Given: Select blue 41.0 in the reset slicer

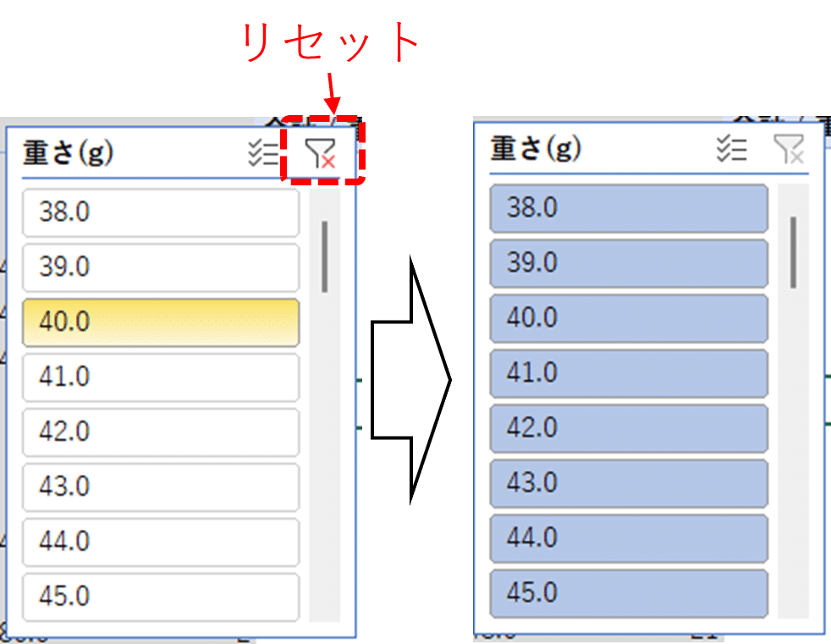Looking at the screenshot, I should [x=629, y=373].
